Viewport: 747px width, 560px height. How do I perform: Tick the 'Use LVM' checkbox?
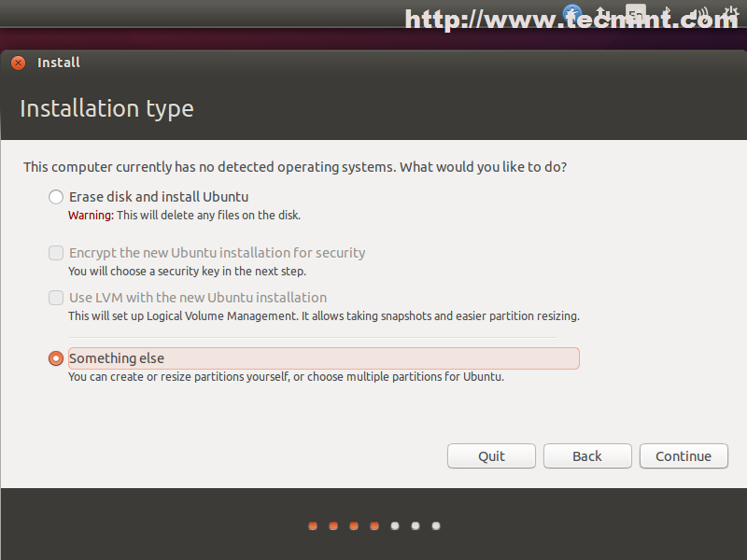click(56, 298)
